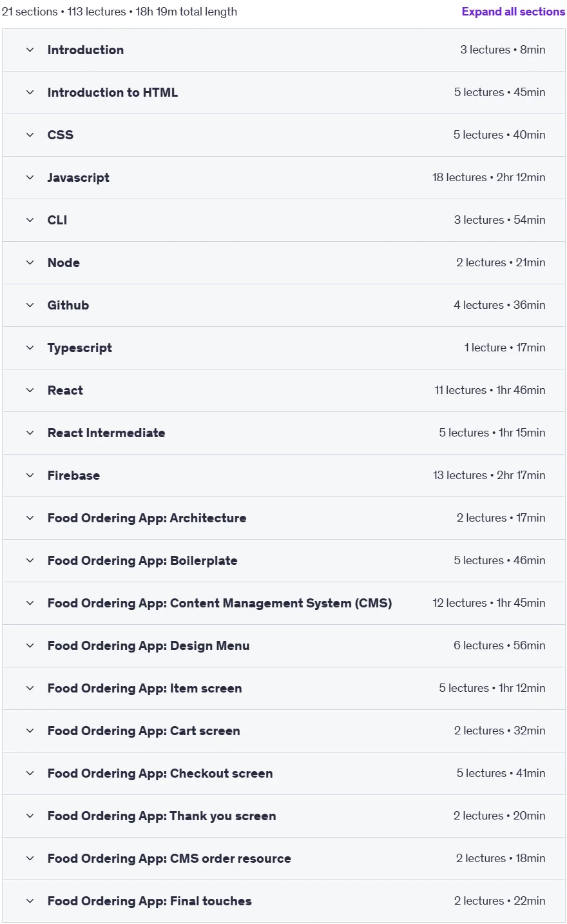The image size is (567, 924).
Task: Toggle the Node section chevron
Action: coord(30,262)
